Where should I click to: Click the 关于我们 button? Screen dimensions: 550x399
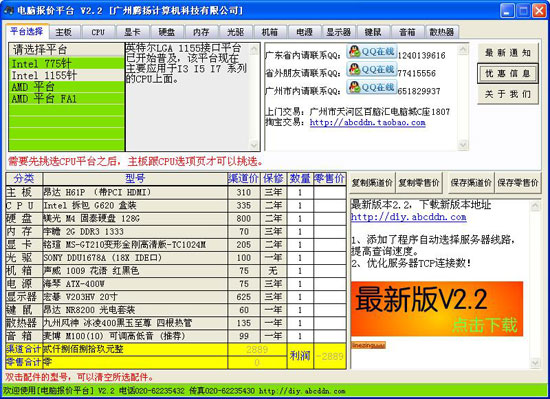pos(508,94)
